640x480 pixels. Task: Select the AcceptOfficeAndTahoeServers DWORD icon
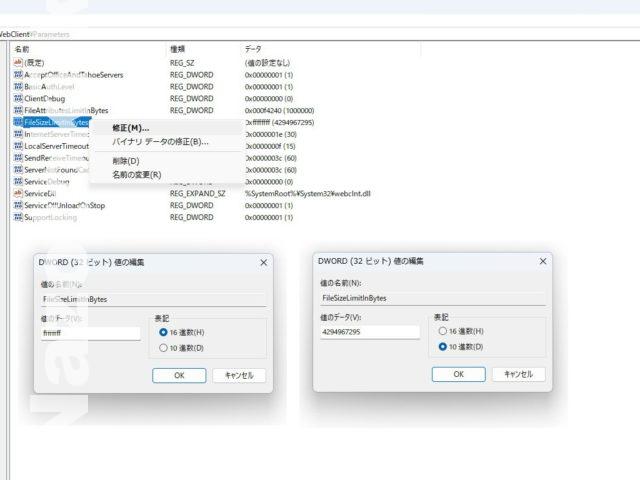[18, 75]
